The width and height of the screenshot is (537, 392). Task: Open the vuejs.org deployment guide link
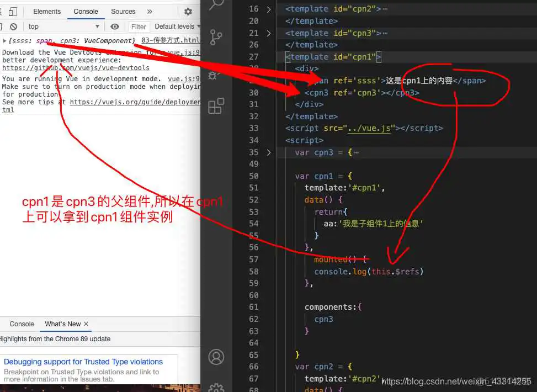click(x=135, y=102)
